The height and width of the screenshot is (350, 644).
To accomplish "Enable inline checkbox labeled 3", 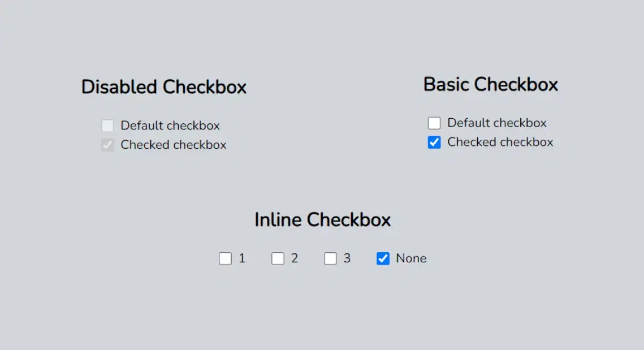I will pos(331,258).
